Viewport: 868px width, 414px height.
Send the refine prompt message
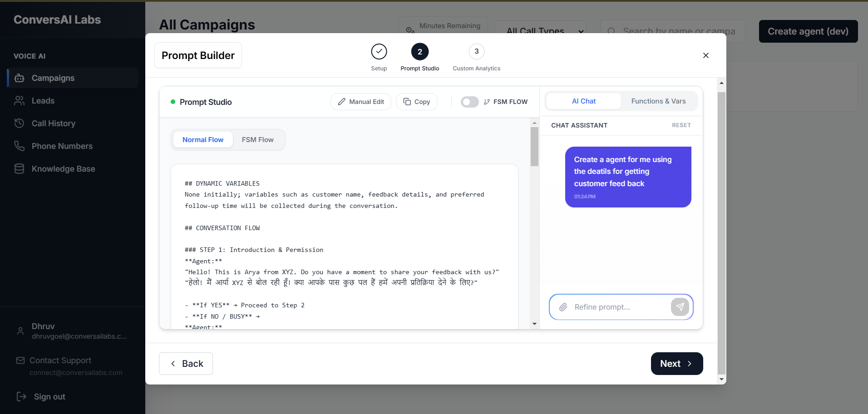(x=680, y=307)
